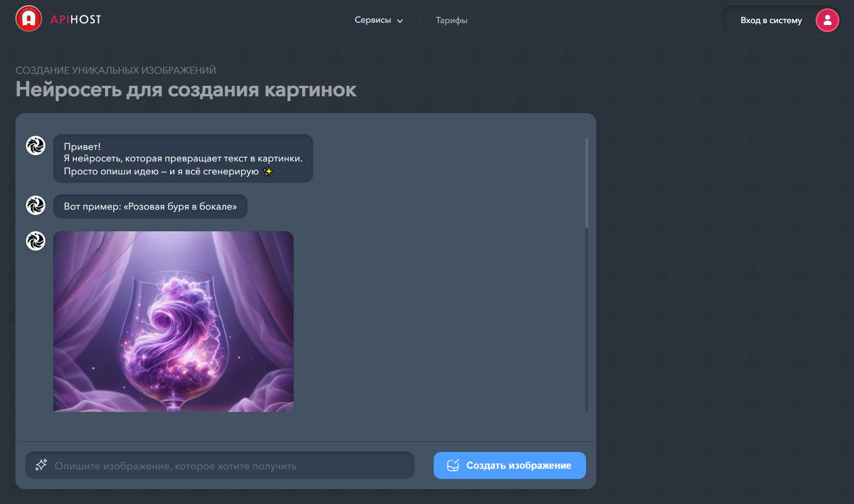Click the image-creation icon on the blue button
The image size is (854, 504).
tap(452, 465)
